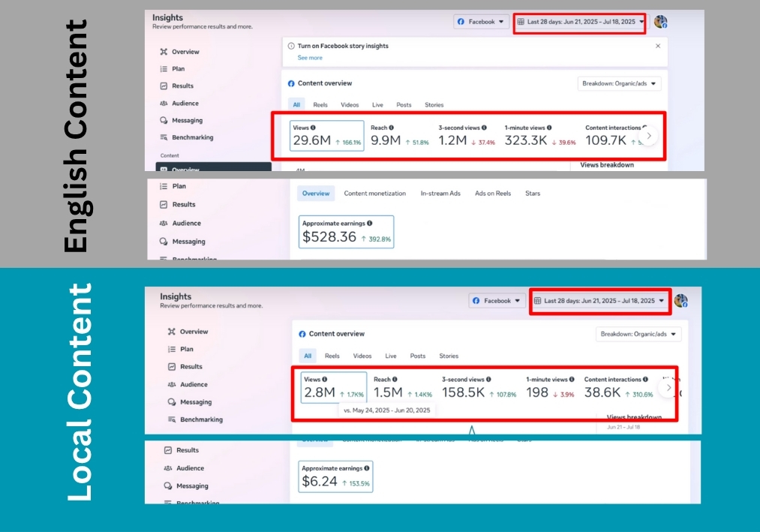
Task: Click the profile avatar in Local Content insights header
Action: [681, 301]
